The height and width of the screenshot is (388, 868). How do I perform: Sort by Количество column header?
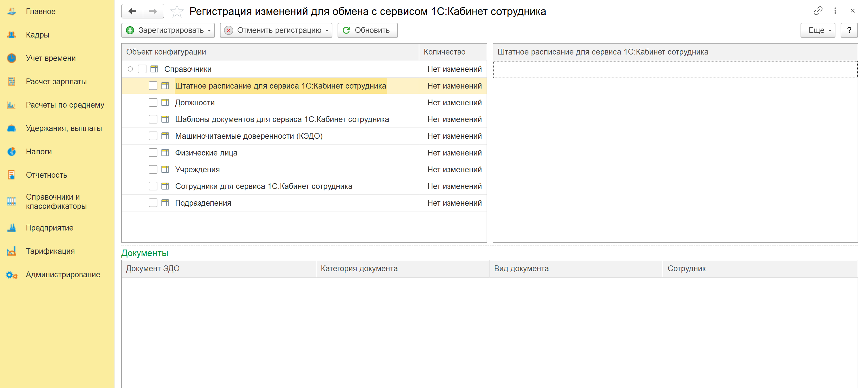(453, 52)
